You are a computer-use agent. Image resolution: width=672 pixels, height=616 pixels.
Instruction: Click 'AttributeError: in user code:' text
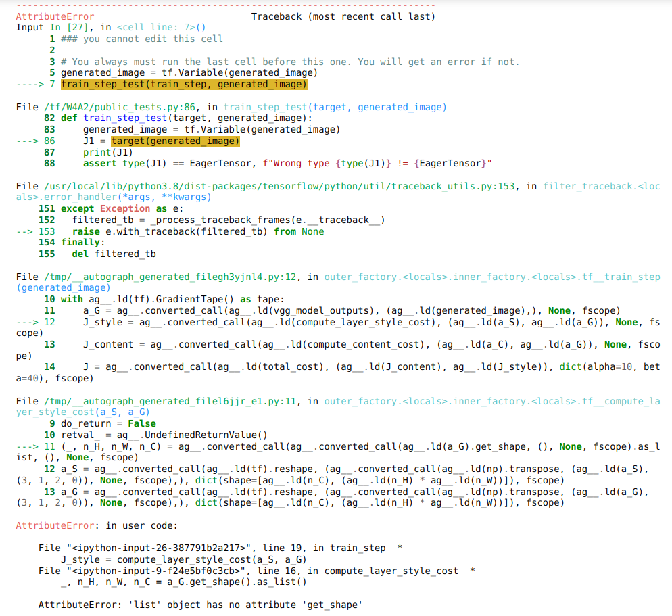tap(97, 526)
